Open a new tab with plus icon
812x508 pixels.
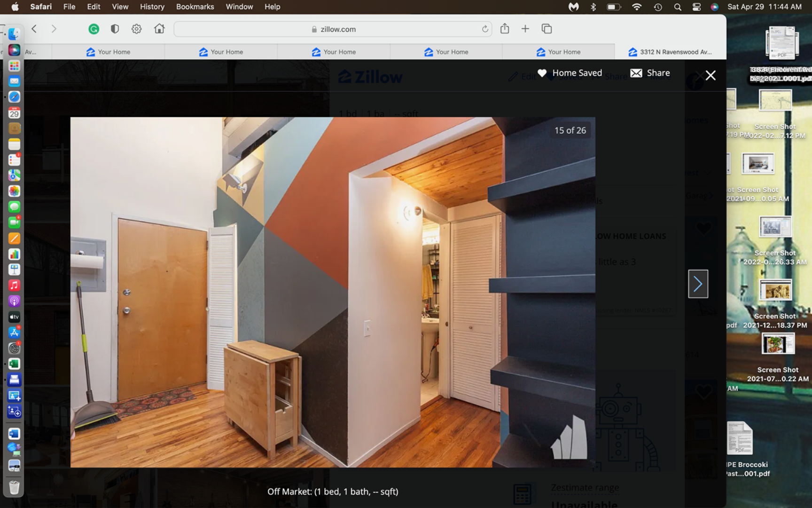point(525,29)
